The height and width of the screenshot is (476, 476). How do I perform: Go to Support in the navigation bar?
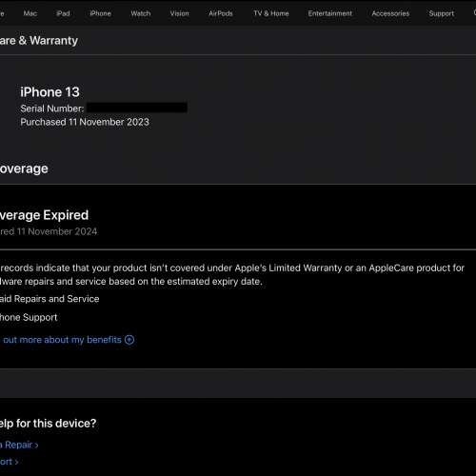[442, 13]
